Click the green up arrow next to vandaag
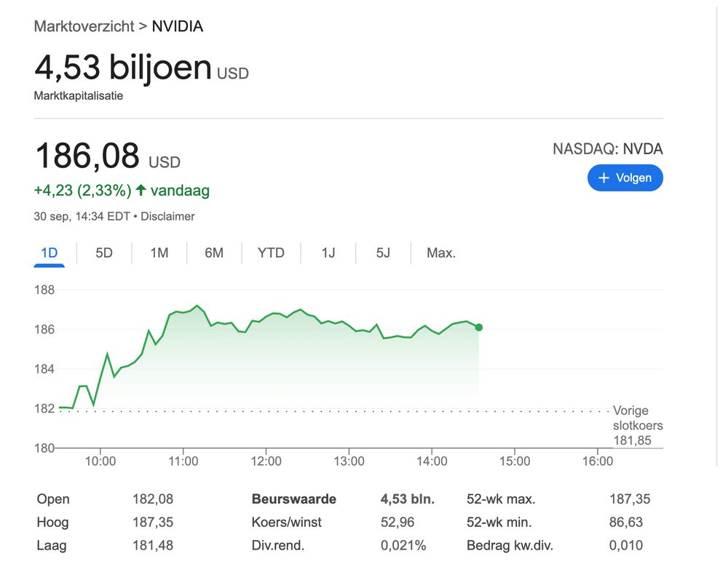This screenshot has width=728, height=567. (141, 191)
